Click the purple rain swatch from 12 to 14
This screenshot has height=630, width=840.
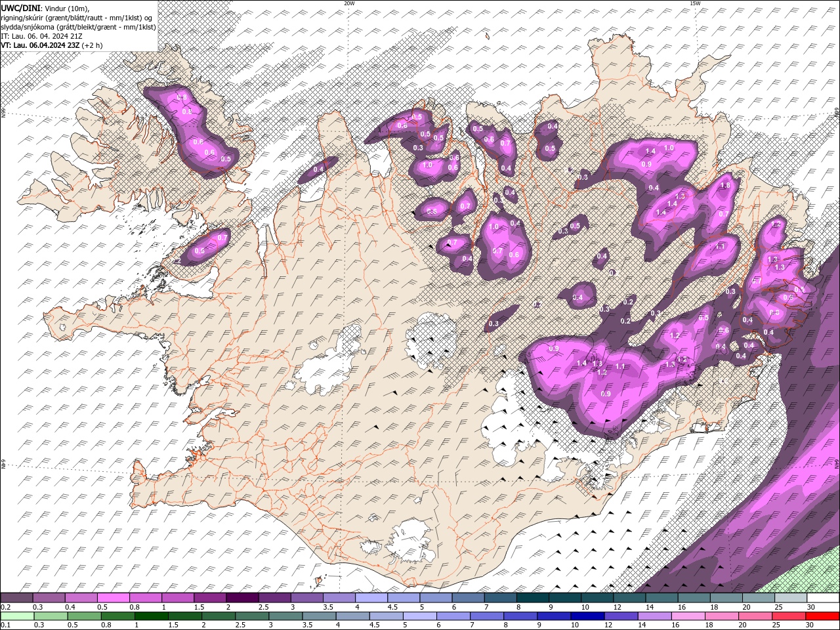pos(620,616)
